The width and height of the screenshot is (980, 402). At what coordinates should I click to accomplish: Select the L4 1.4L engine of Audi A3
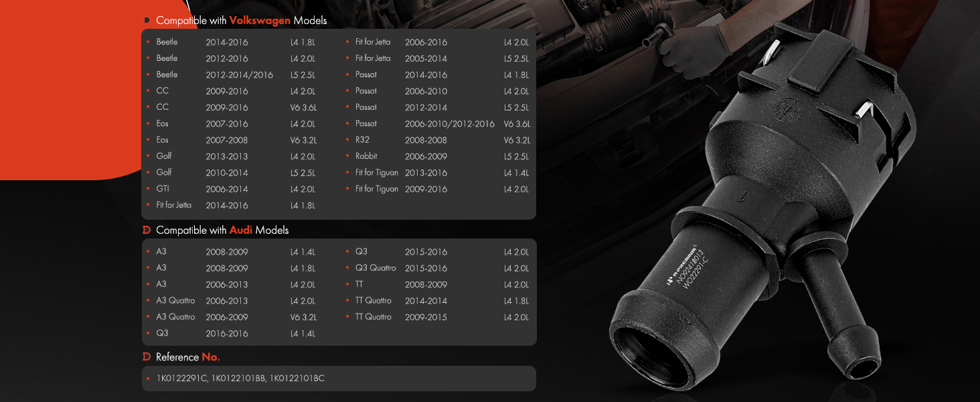303,253
